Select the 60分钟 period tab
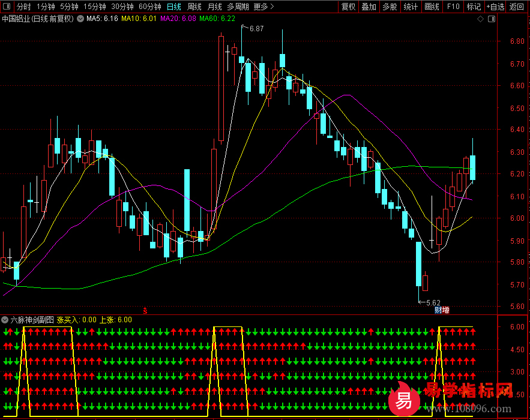530x420 pixels. [x=149, y=7]
